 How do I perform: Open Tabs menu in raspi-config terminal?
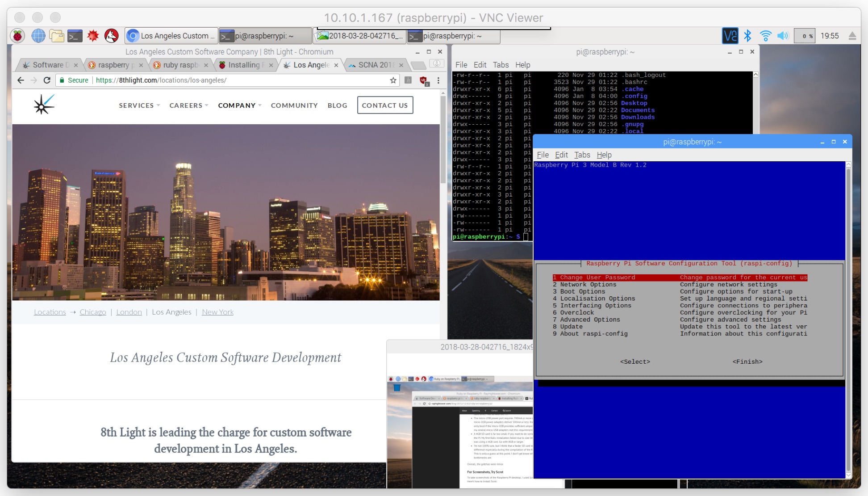point(582,155)
